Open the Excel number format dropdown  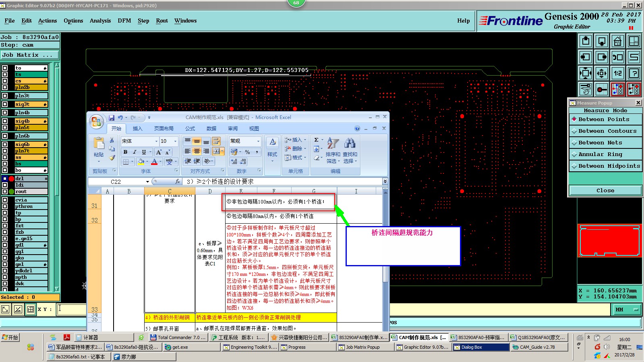[258, 141]
